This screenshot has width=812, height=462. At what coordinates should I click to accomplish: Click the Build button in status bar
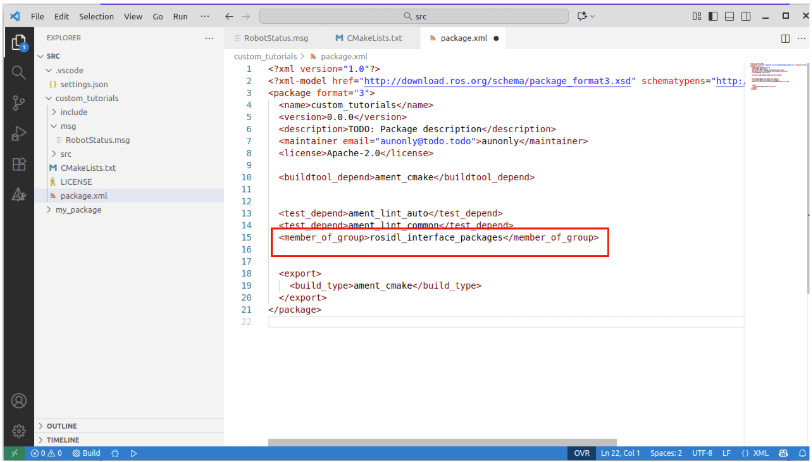coord(86,453)
